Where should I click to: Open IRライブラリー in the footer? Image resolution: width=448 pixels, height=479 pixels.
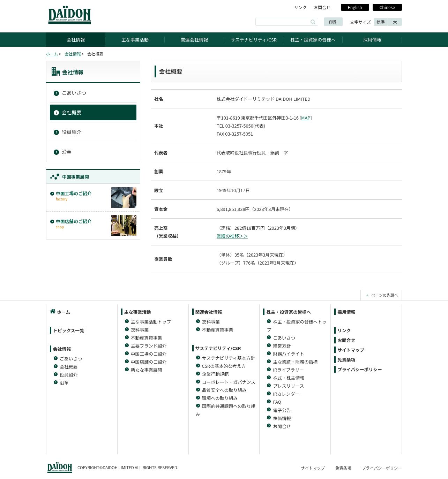pyautogui.click(x=289, y=370)
